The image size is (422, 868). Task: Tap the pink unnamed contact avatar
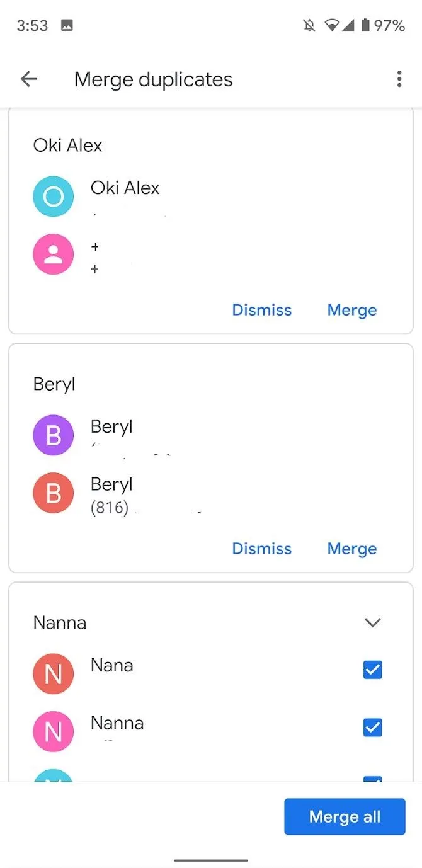(x=53, y=254)
